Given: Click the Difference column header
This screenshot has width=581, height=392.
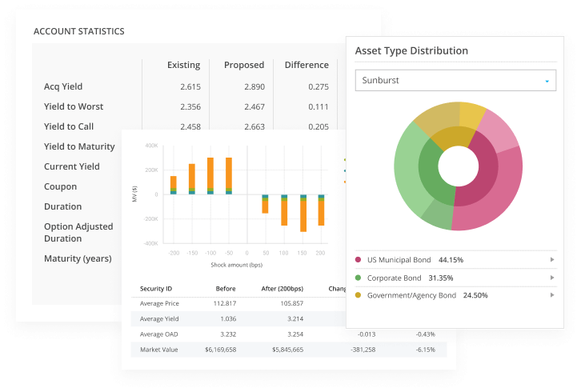Looking at the screenshot, I should pos(307,65).
